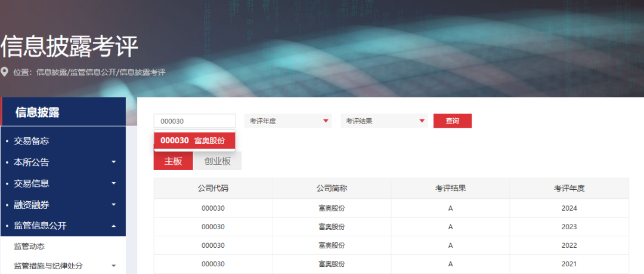Screen dimensions: 644x274
Task: Click the A result in the 2024 row
Action: point(451,208)
